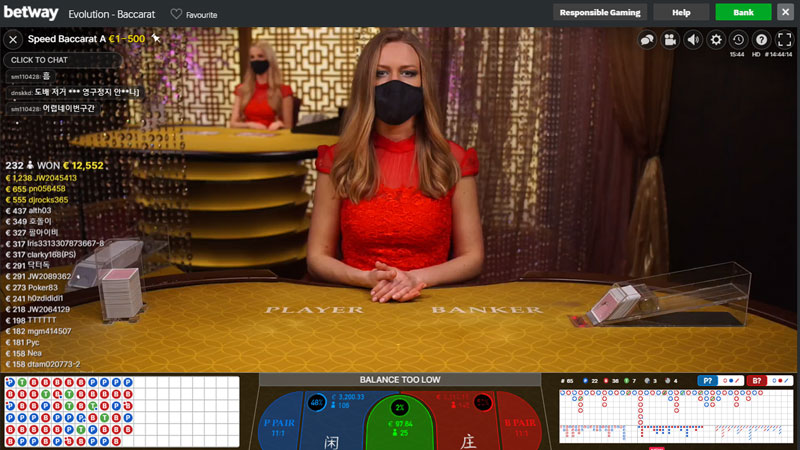Open the chat bubbles icon
This screenshot has width=800, height=450.
coord(647,40)
